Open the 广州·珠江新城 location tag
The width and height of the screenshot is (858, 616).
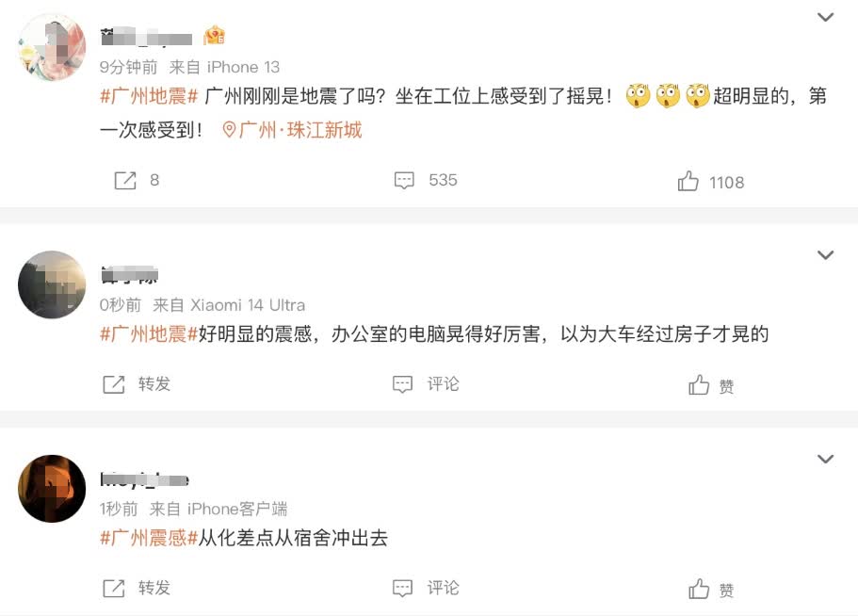coord(292,130)
